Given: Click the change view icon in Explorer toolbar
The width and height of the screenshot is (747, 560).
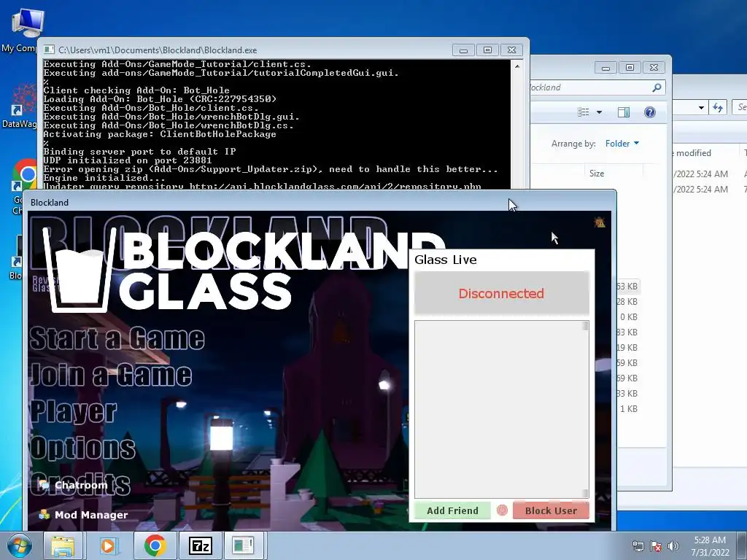Looking at the screenshot, I should point(583,112).
